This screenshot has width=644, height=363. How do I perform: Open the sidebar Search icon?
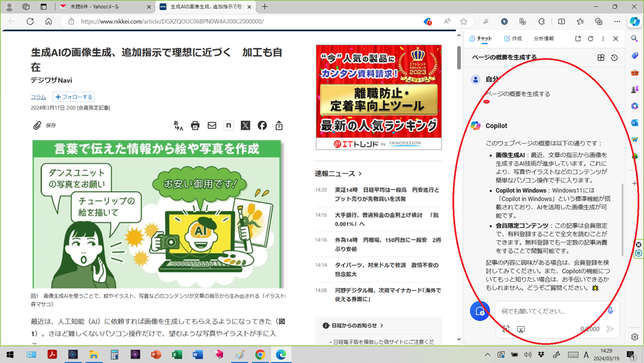click(x=634, y=39)
